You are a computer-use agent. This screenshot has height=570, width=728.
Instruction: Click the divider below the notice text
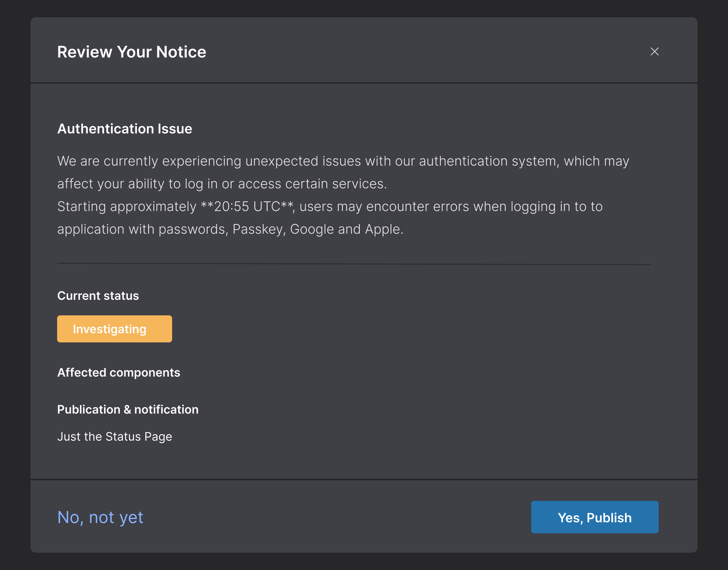(353, 263)
